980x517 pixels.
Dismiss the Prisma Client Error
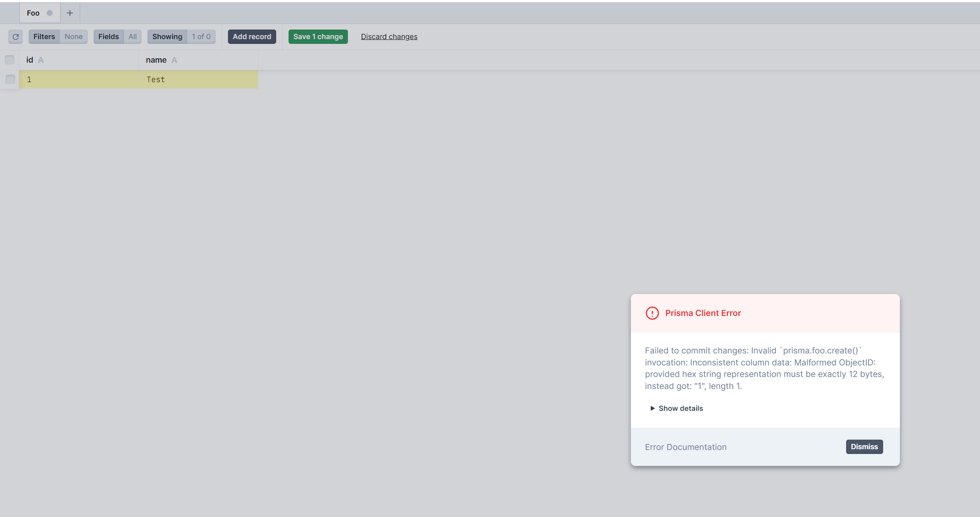[864, 446]
